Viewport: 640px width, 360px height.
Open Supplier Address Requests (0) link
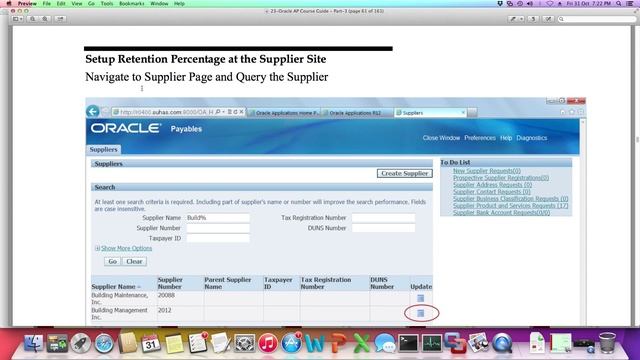[x=492, y=185]
